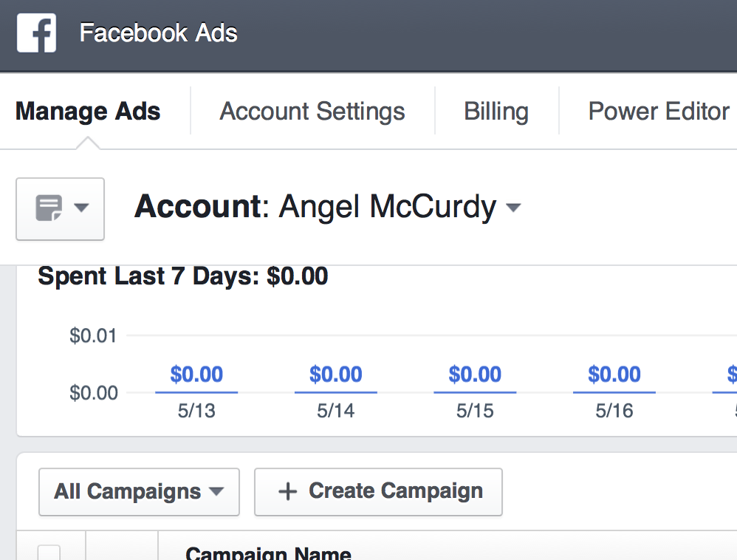Screen dimensions: 737x560
Task: Open the Account Settings tab
Action: 312,112
